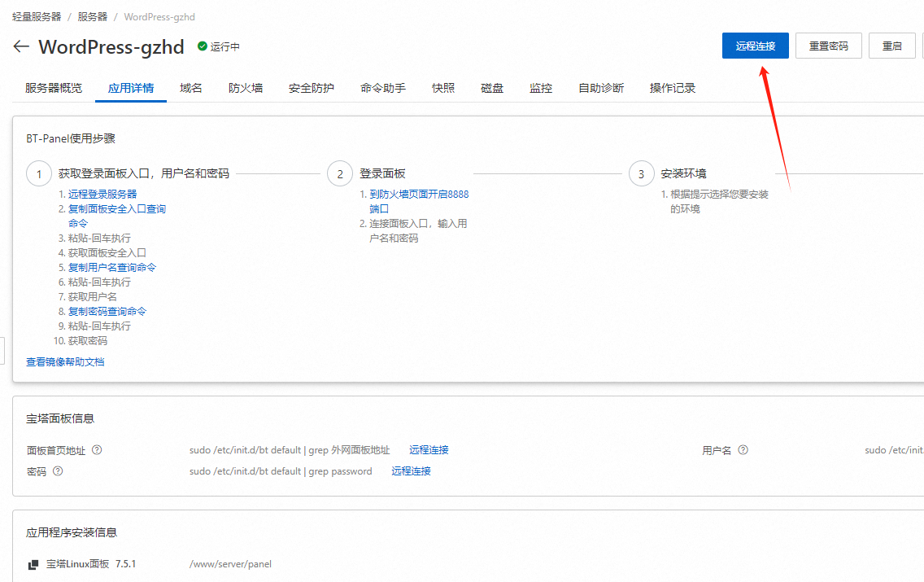924x582 pixels.
Task: Click the BT-Panel使用步骤 heading
Action: (71, 138)
